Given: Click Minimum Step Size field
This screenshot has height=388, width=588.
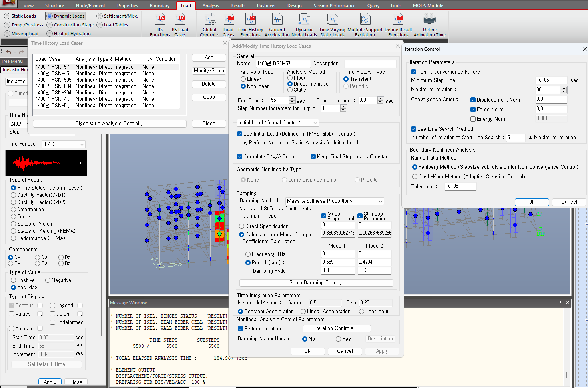Looking at the screenshot, I should coord(551,80).
